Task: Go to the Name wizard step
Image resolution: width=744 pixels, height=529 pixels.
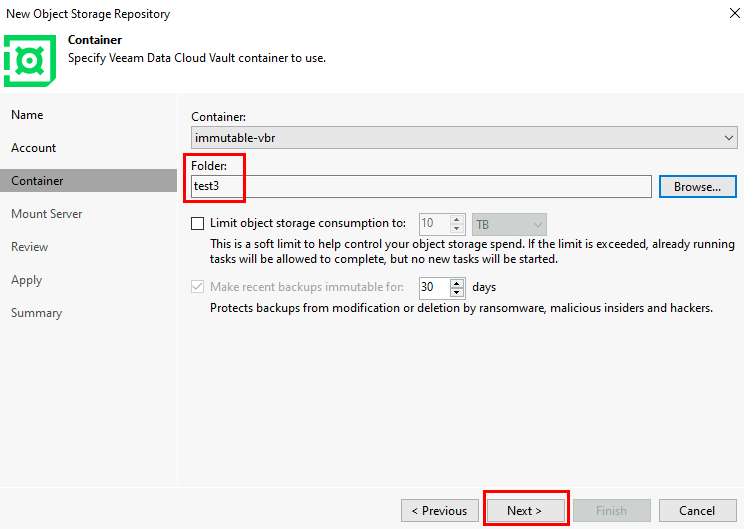Action: coord(27,115)
